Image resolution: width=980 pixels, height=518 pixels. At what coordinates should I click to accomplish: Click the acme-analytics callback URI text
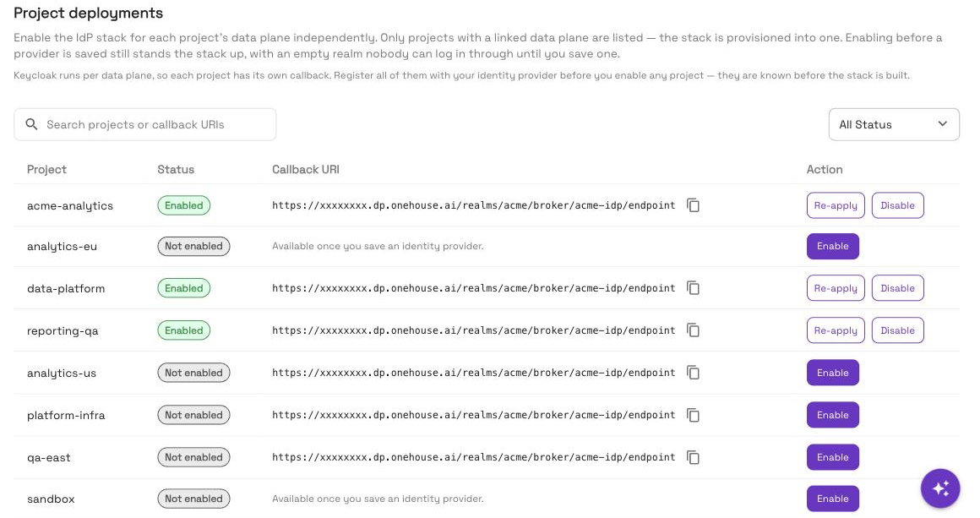click(473, 205)
